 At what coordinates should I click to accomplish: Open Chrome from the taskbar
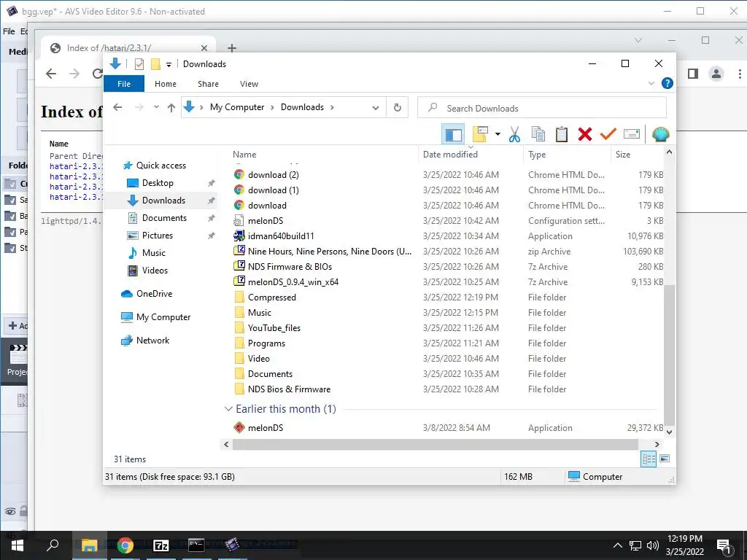coord(125,545)
